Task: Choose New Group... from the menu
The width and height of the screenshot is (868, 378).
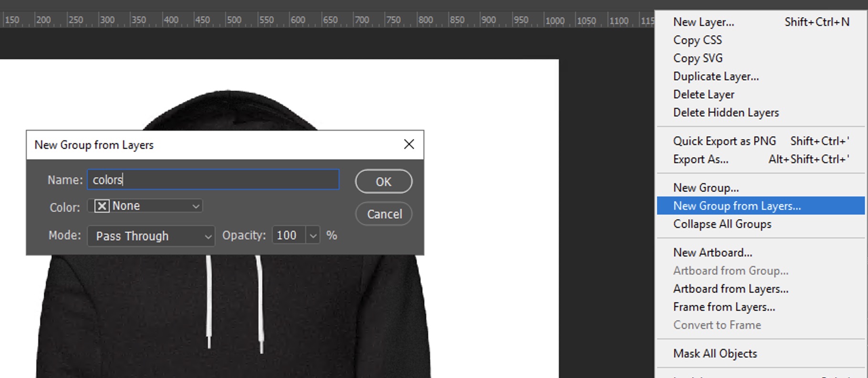Action: click(706, 188)
